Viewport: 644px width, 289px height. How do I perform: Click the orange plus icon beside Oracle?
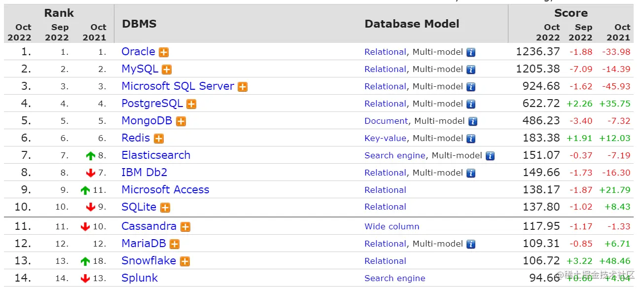click(x=164, y=52)
